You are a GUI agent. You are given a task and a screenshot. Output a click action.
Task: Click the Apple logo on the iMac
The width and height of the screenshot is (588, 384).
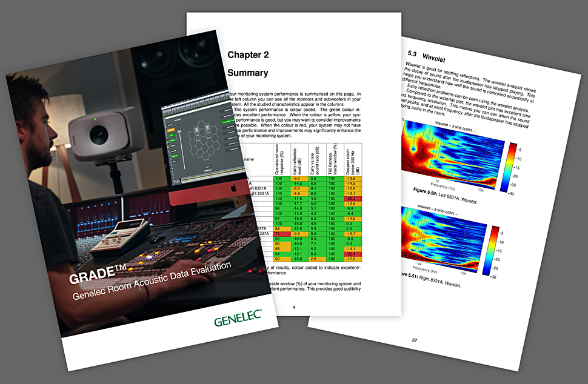pos(233,188)
